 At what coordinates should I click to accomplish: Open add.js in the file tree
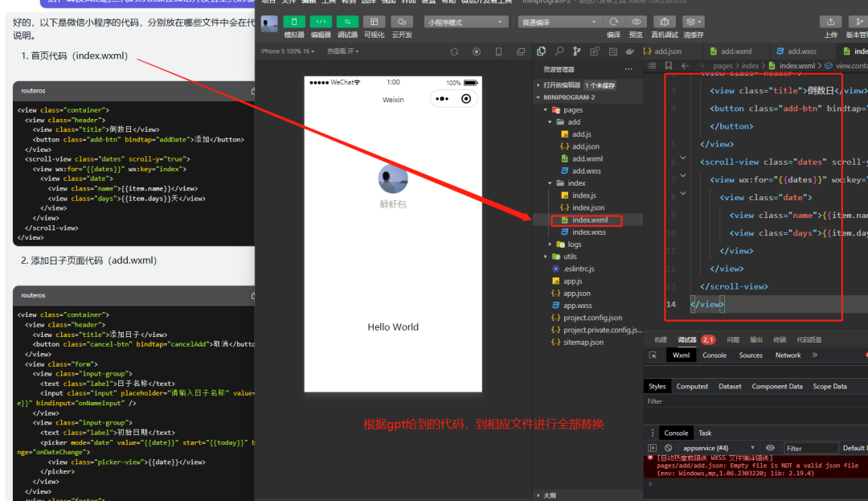click(581, 134)
